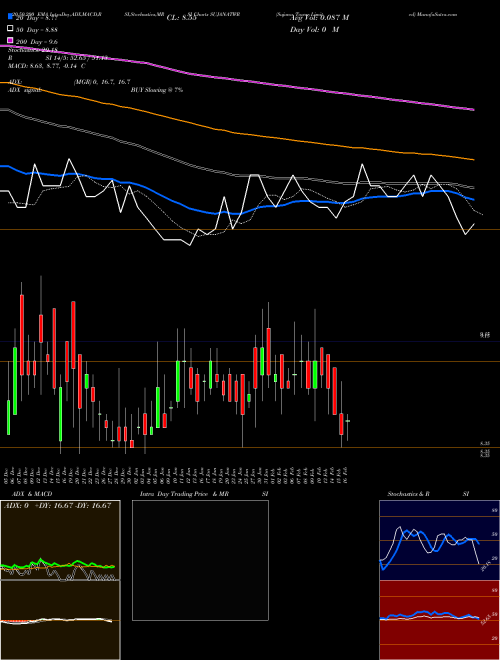
Task: Click 'Intra Day Trading Price & MR' title
Action: pyautogui.click(x=184, y=494)
